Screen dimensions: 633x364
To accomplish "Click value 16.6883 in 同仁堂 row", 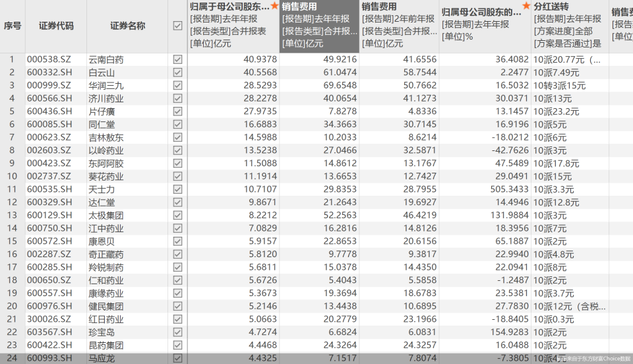I will [260, 124].
